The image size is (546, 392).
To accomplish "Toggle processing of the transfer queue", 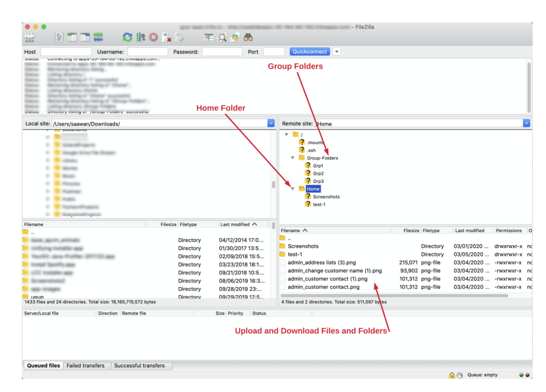I will pyautogui.click(x=140, y=37).
